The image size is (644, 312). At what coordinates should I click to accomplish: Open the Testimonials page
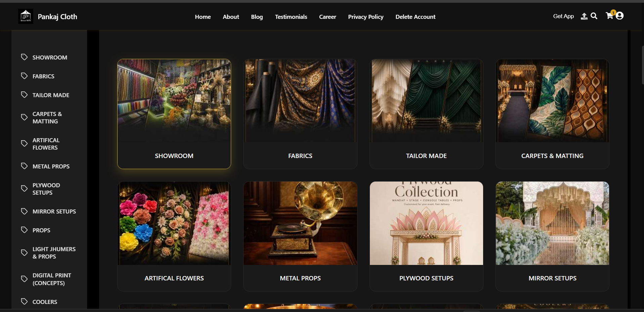pyautogui.click(x=291, y=17)
